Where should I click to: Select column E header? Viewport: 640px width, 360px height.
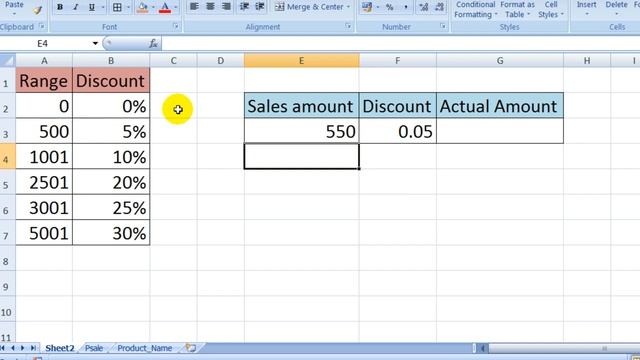point(302,61)
